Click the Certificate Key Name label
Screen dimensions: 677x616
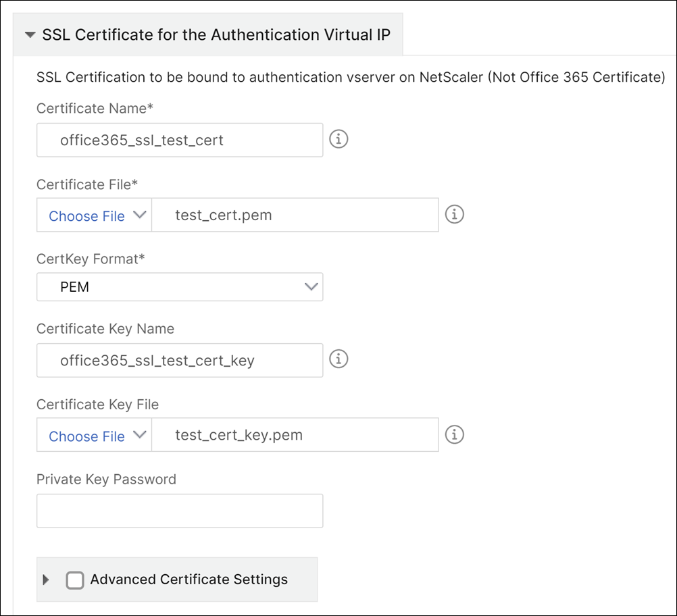pos(105,329)
